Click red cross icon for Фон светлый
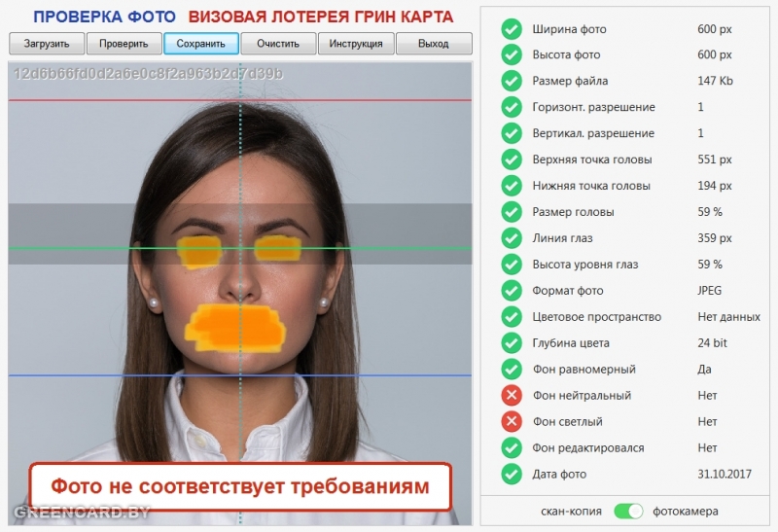The height and width of the screenshot is (532, 778). (512, 422)
